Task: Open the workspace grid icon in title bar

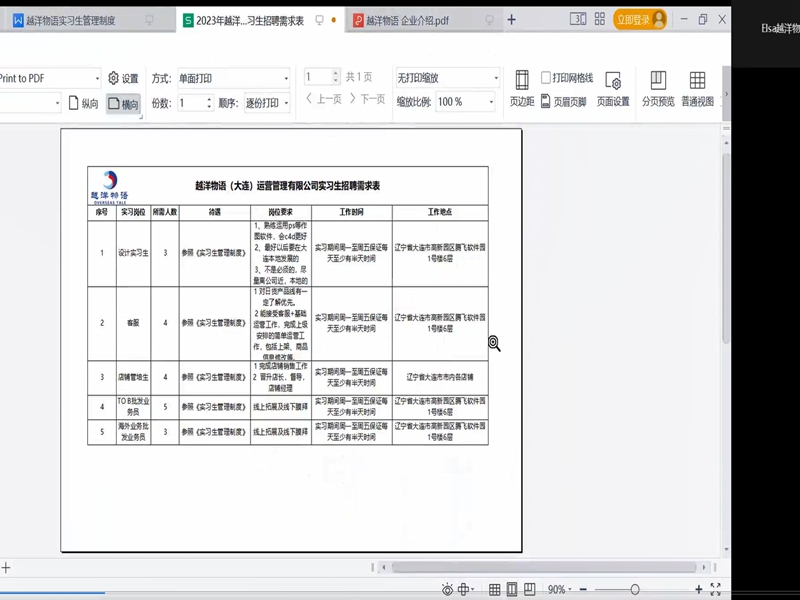Action: click(600, 19)
